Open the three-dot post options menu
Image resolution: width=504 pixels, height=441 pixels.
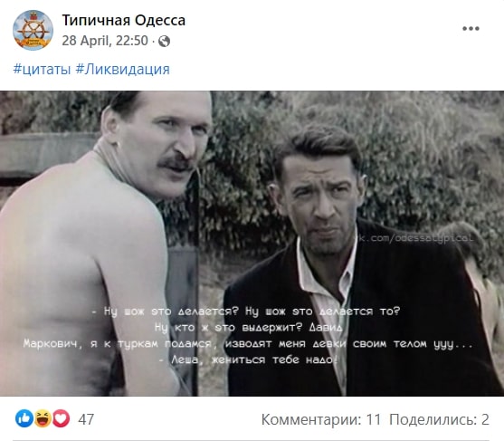coord(471,29)
